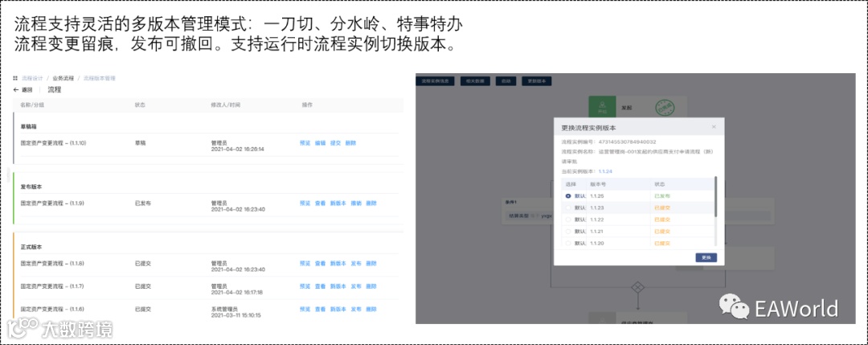The height and width of the screenshot is (345, 868).
Task: Click row name 固定资产变更流程 – (1.1.10)
Action: (53, 143)
